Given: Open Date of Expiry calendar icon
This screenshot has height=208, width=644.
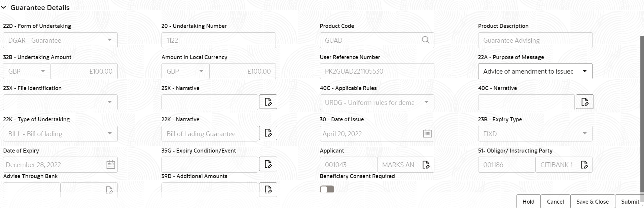Looking at the screenshot, I should pos(111,165).
